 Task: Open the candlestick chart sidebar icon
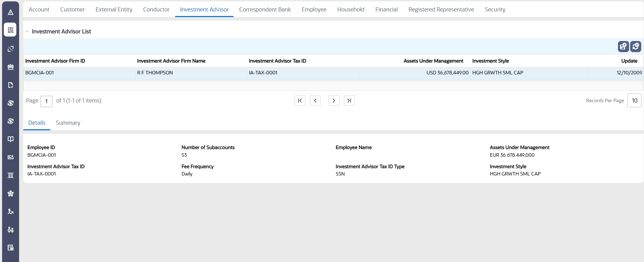[10, 67]
